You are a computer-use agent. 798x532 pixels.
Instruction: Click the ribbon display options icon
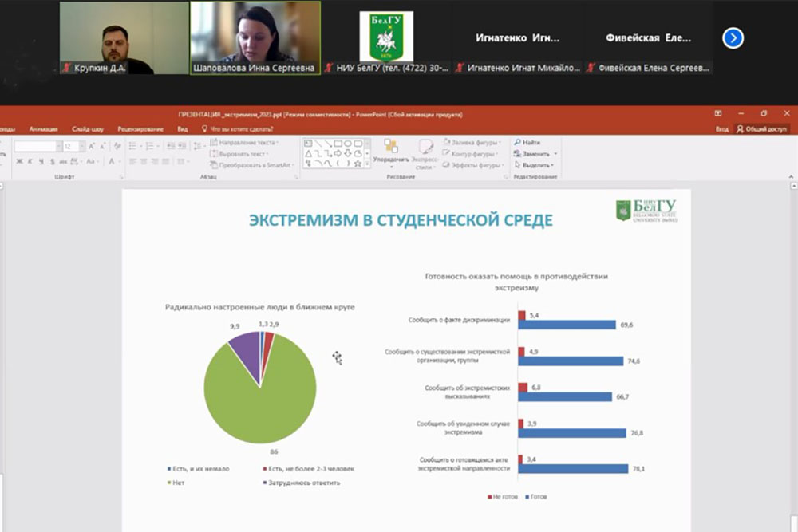[x=718, y=114]
